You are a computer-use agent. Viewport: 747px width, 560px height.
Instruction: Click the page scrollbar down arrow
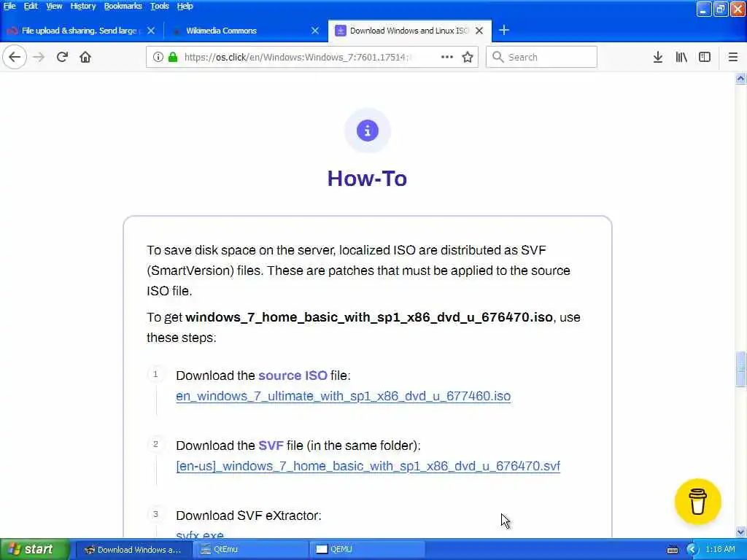[740, 532]
